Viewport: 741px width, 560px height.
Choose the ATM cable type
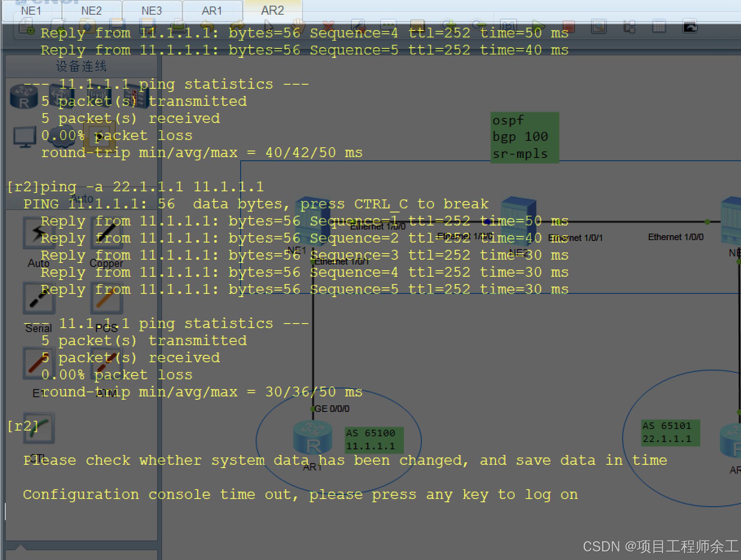106,363
